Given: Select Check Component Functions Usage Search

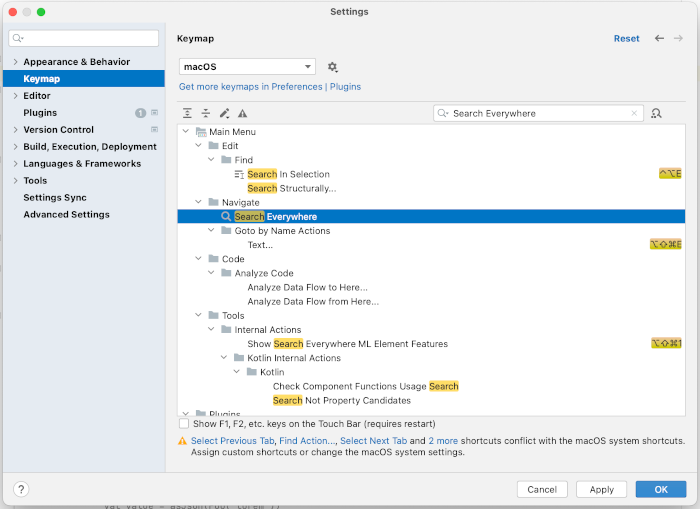Looking at the screenshot, I should point(366,386).
